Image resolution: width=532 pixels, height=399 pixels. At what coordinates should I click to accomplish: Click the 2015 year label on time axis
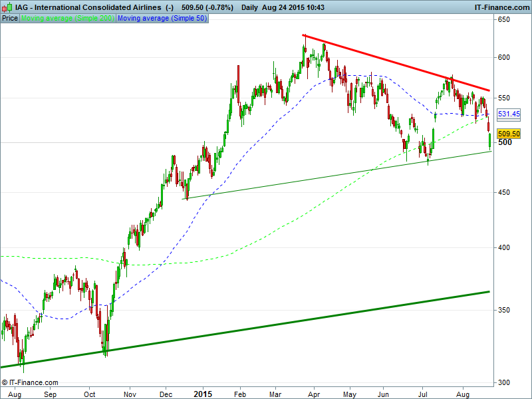coord(203,394)
